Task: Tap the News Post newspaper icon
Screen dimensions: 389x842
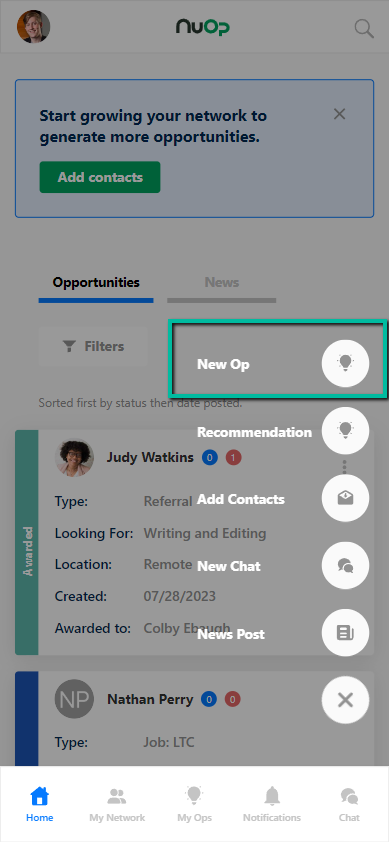Action: (x=345, y=633)
